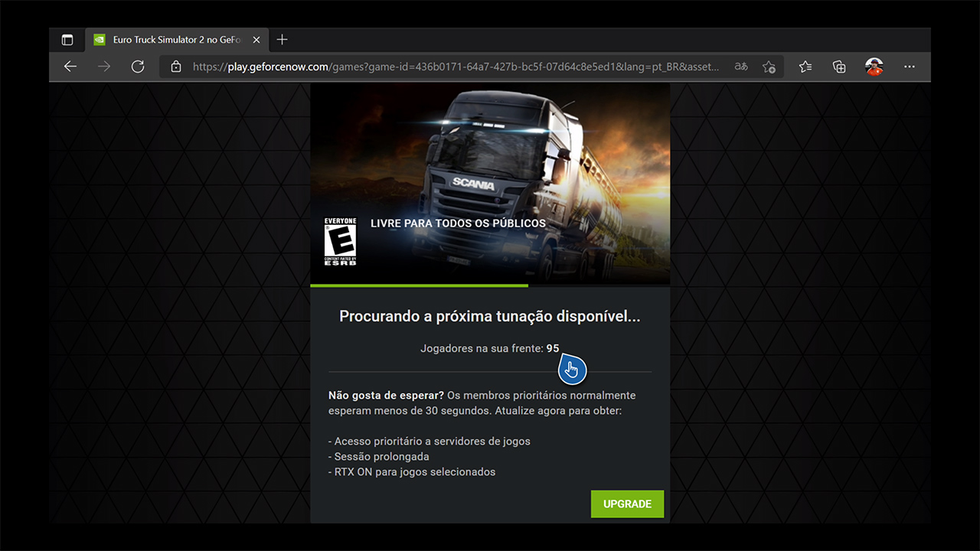
Task: Reload the page with refresh icon
Action: tap(138, 67)
